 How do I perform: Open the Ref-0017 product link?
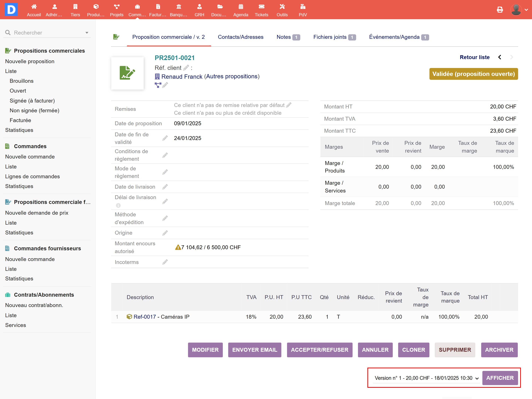coord(144,316)
